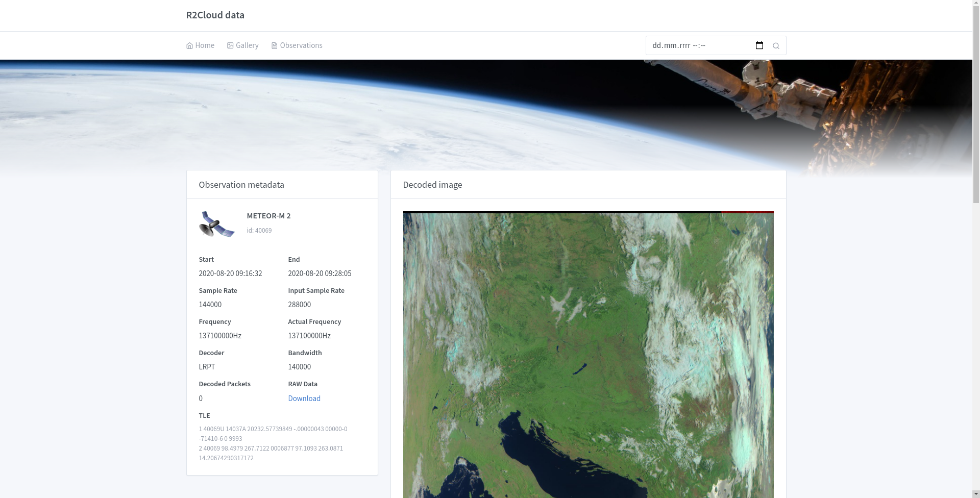The width and height of the screenshot is (980, 498).
Task: Open the Gallery nav item
Action: [242, 45]
